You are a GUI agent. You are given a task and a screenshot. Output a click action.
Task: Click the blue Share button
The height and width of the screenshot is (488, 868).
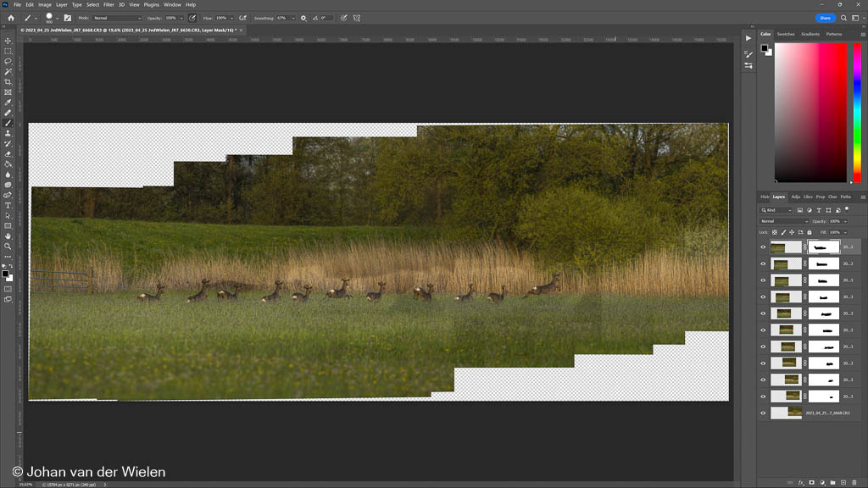point(825,18)
